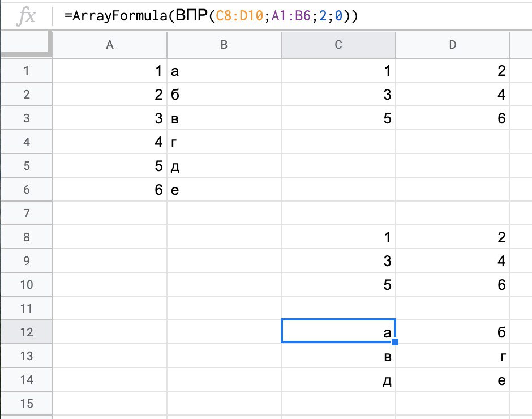Select row 10 header
This screenshot has width=532, height=419.
coord(27,284)
